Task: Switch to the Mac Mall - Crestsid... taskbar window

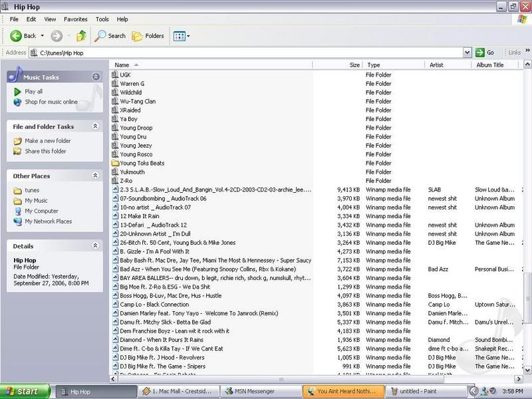Action: tap(178, 391)
